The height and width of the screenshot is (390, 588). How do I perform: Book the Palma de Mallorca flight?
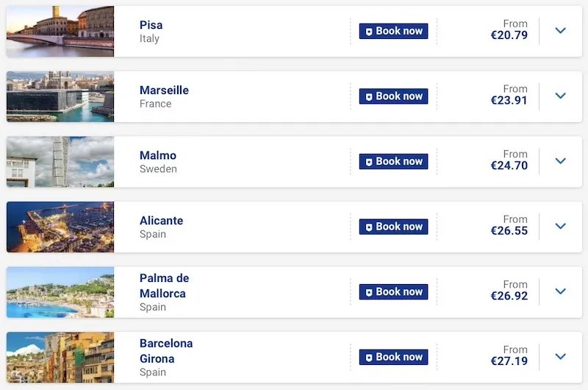pos(393,291)
